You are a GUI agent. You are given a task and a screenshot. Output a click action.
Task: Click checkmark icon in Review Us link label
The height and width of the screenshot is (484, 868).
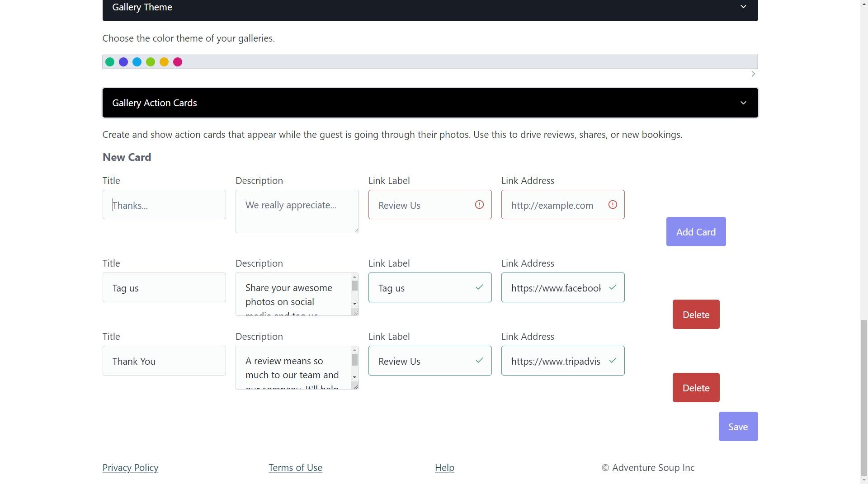pos(479,361)
